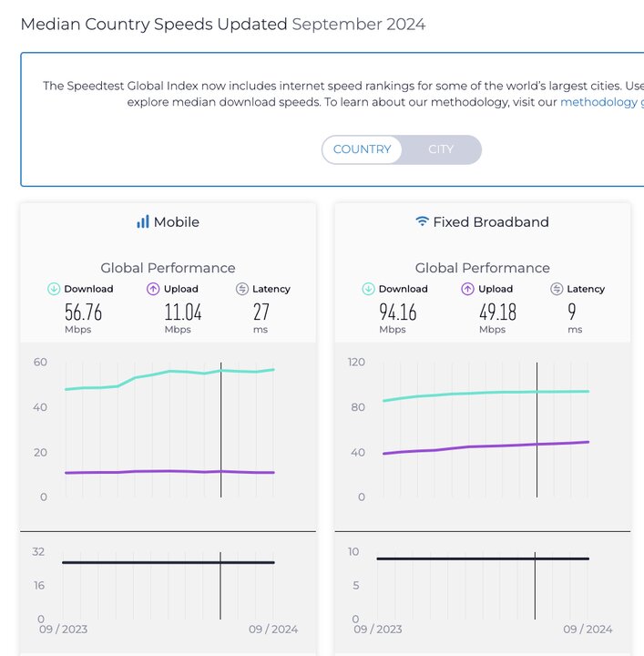Click the Mobile latency icon

coord(241,289)
